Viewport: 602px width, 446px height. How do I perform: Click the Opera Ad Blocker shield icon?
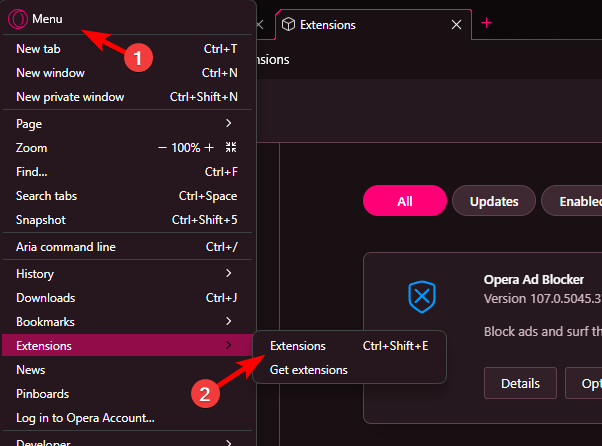click(x=422, y=297)
